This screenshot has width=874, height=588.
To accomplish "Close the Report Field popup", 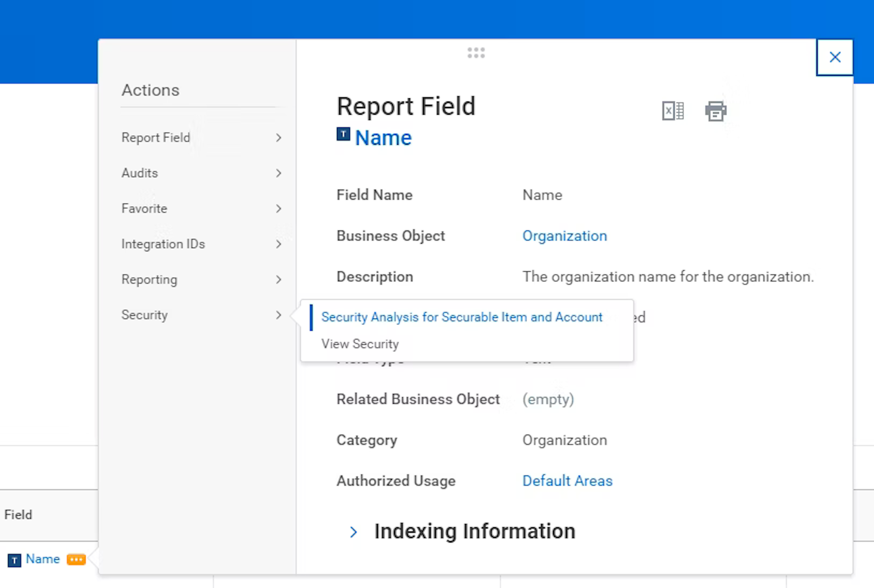I will coord(834,57).
